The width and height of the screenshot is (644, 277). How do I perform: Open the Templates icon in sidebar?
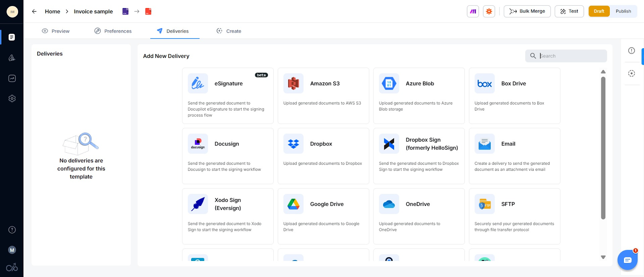point(12,37)
